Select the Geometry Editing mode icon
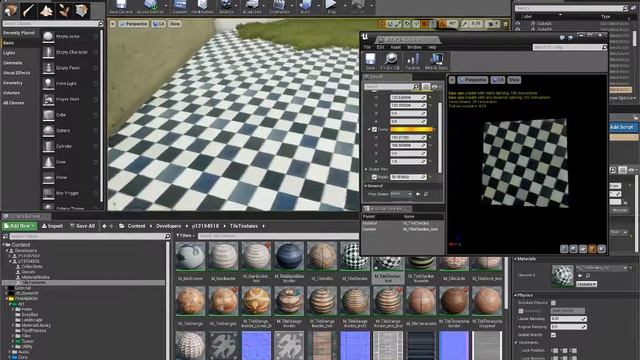This screenshot has width=640, height=360. 82,10
